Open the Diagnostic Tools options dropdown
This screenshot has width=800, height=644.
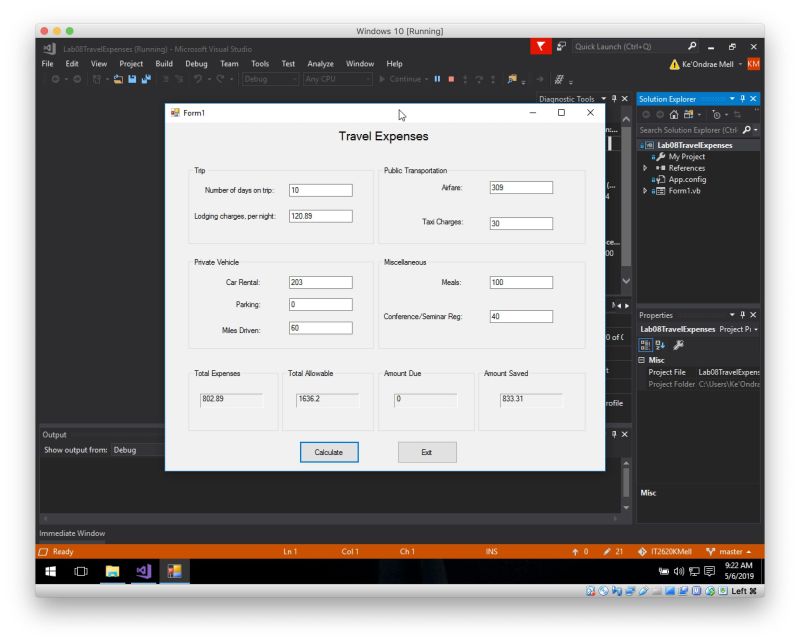(x=604, y=98)
